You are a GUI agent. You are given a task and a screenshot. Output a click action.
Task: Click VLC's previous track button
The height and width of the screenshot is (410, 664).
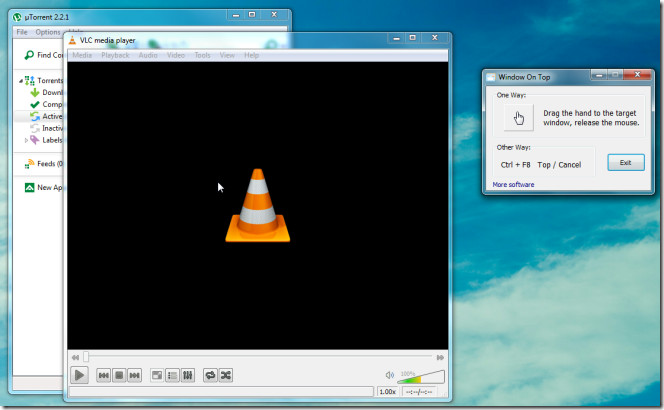point(103,375)
